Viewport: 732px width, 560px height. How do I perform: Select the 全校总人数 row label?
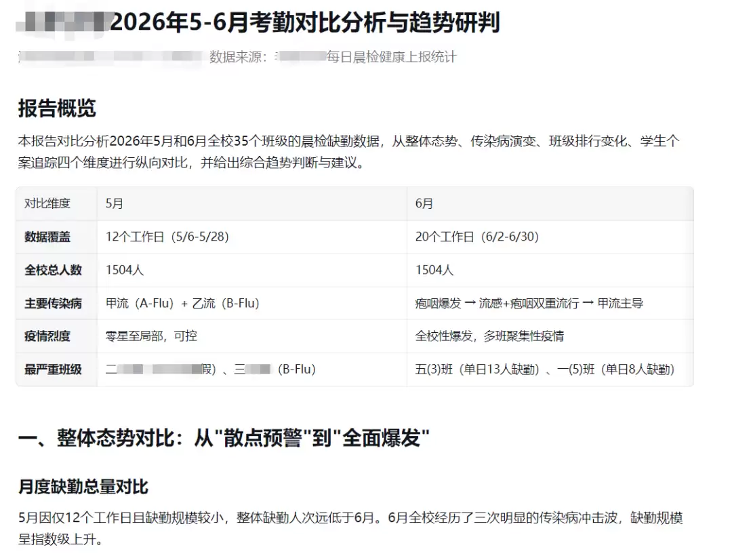click(53, 270)
